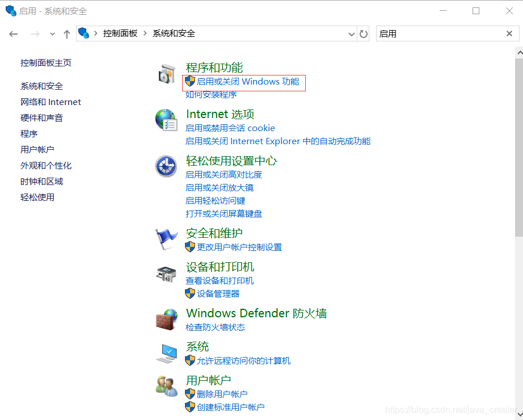Viewport: 523px width, 420px height.
Task: Open the 程序和功能 heading link
Action: coord(214,68)
